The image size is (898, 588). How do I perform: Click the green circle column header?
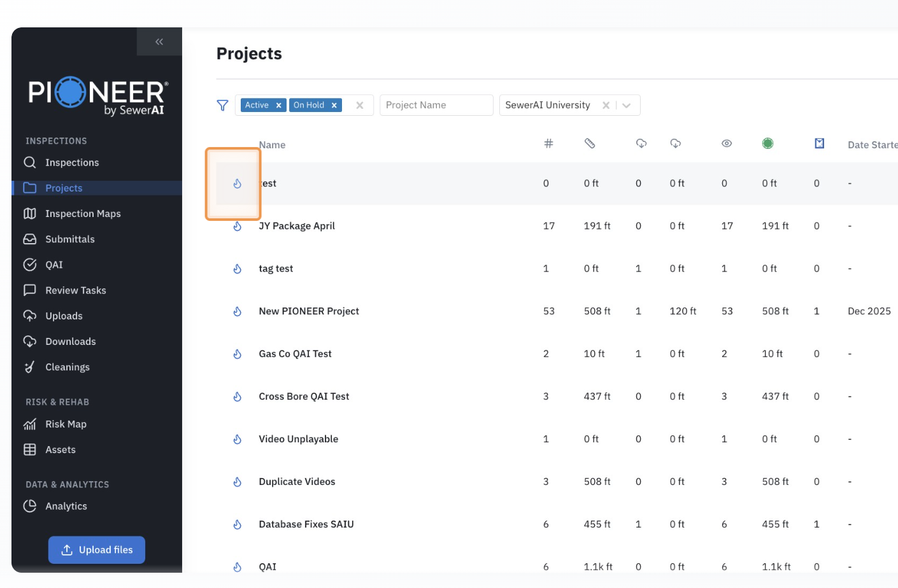coord(768,144)
